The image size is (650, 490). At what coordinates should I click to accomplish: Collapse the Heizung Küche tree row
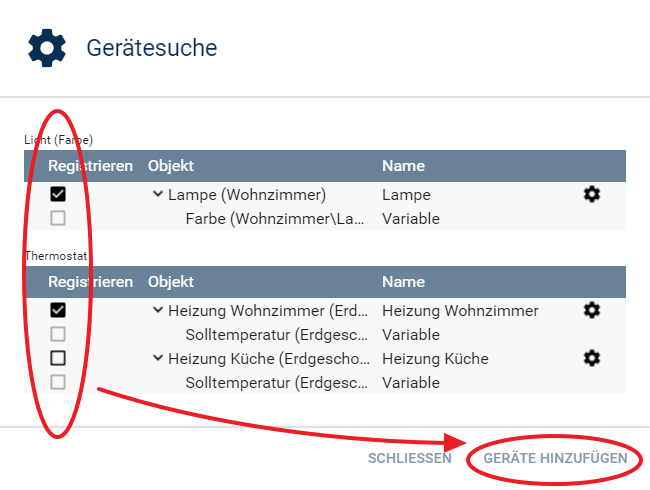(x=158, y=357)
